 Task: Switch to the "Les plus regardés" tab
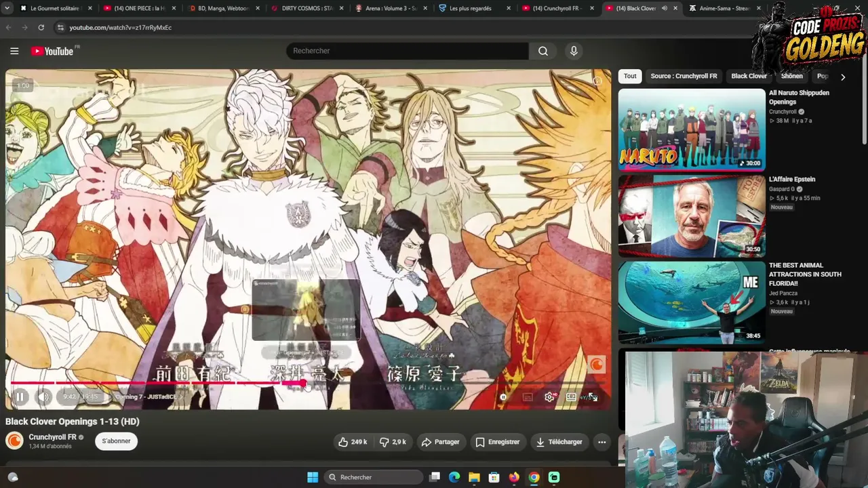click(x=475, y=8)
